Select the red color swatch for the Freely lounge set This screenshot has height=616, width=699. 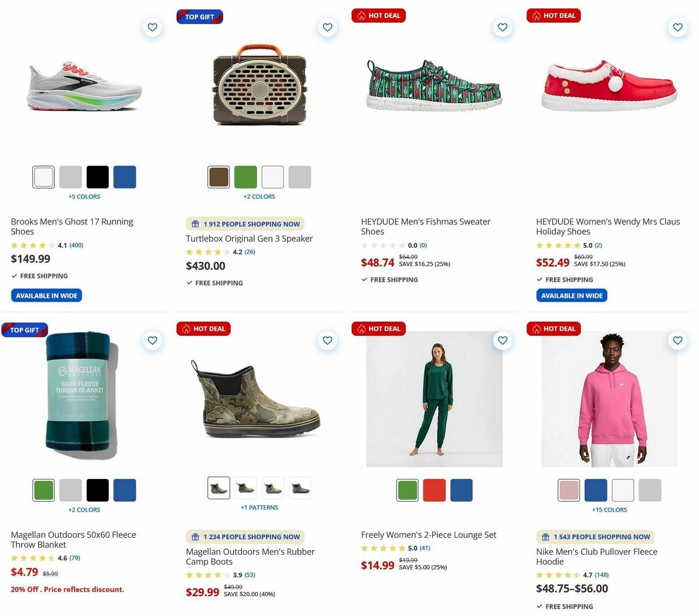pos(435,490)
